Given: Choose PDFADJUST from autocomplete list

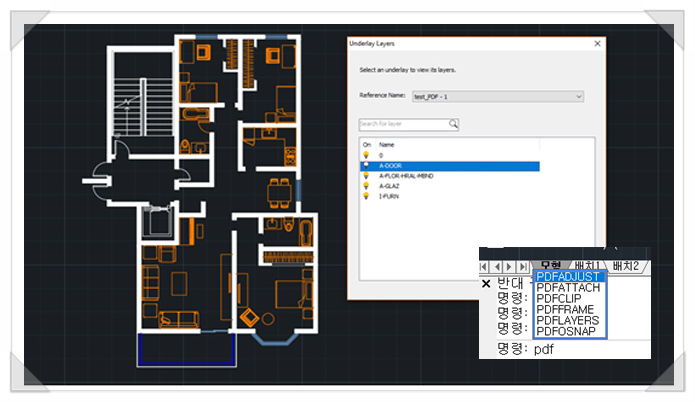Looking at the screenshot, I should click(570, 277).
